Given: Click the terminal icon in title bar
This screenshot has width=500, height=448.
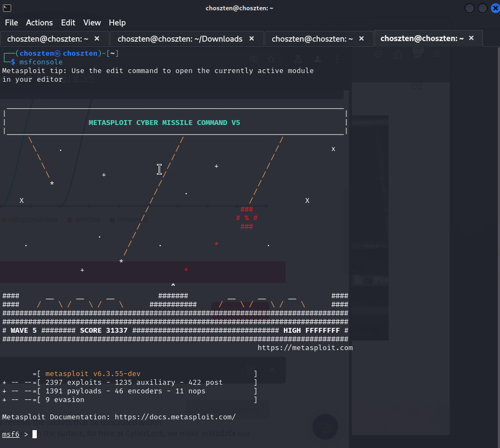Looking at the screenshot, I should 7,8.
